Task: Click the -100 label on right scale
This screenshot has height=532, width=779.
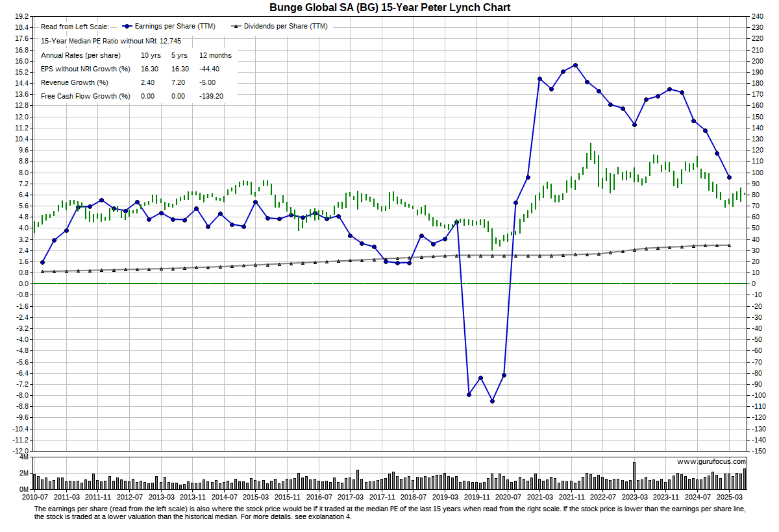Action: tap(758, 395)
